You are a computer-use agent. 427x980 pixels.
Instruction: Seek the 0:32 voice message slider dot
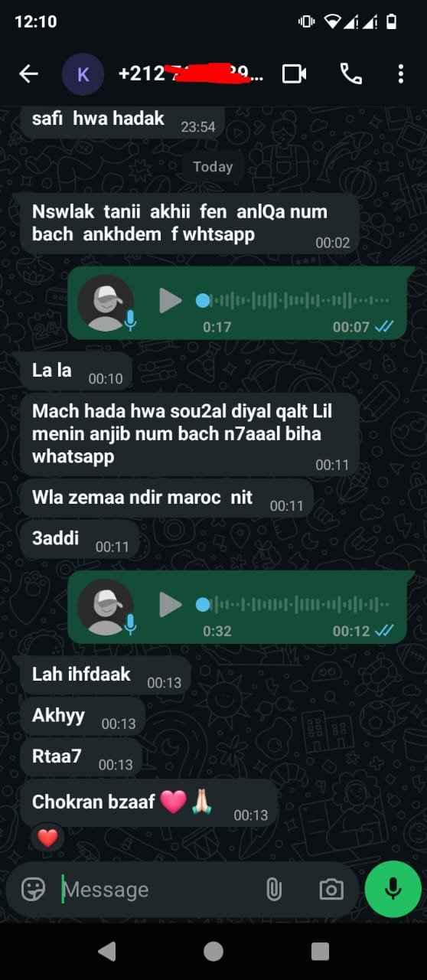point(203,605)
